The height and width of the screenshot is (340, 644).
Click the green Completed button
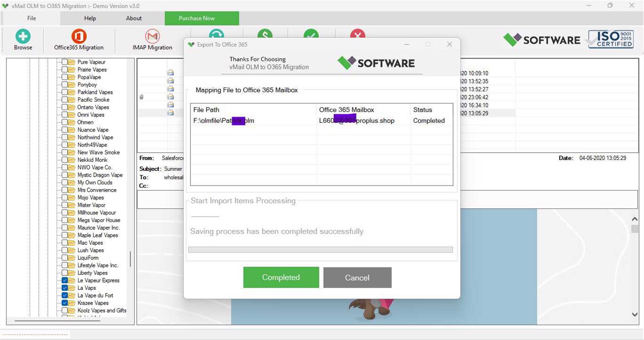pos(281,277)
